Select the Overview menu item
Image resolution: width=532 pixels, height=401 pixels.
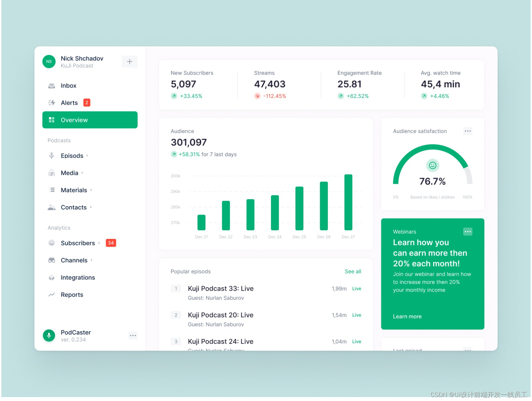click(90, 120)
